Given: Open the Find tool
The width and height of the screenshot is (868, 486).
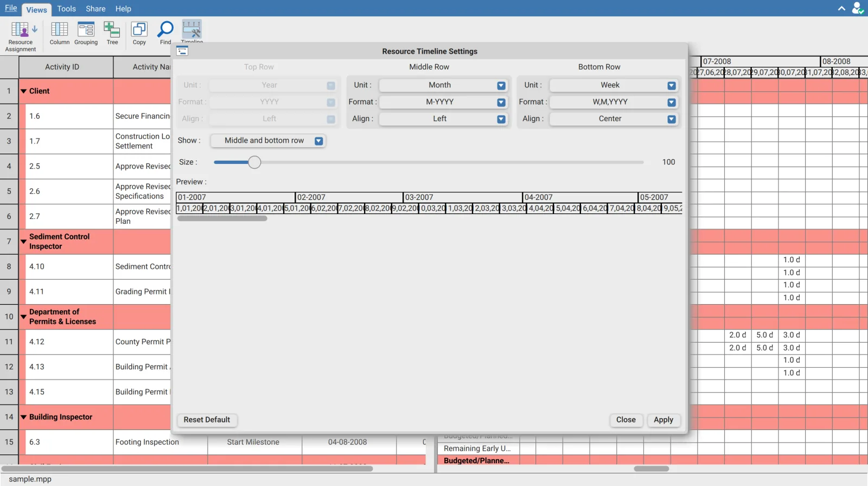Looking at the screenshot, I should (x=165, y=34).
